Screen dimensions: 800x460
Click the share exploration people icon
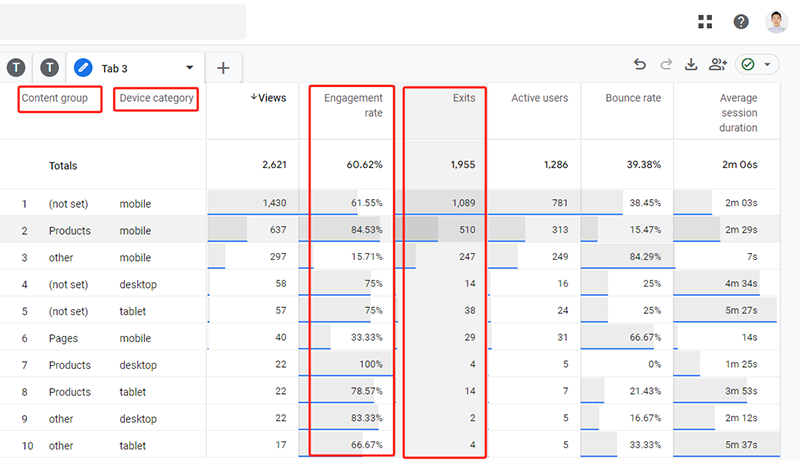(x=717, y=65)
